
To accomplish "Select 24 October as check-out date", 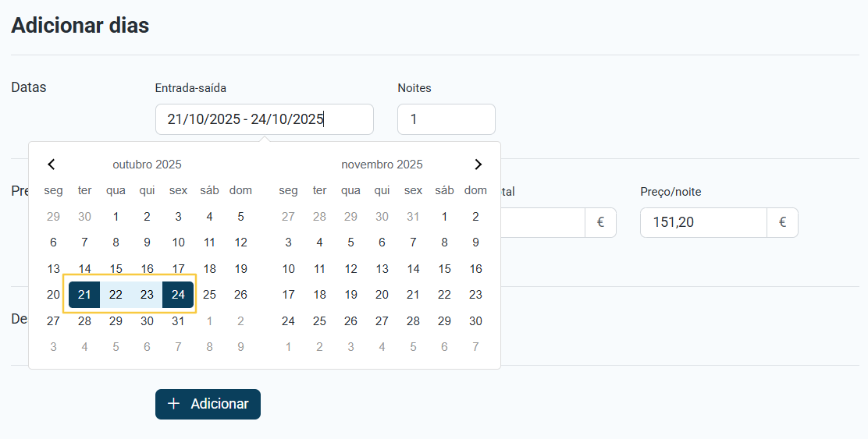I will tap(178, 295).
